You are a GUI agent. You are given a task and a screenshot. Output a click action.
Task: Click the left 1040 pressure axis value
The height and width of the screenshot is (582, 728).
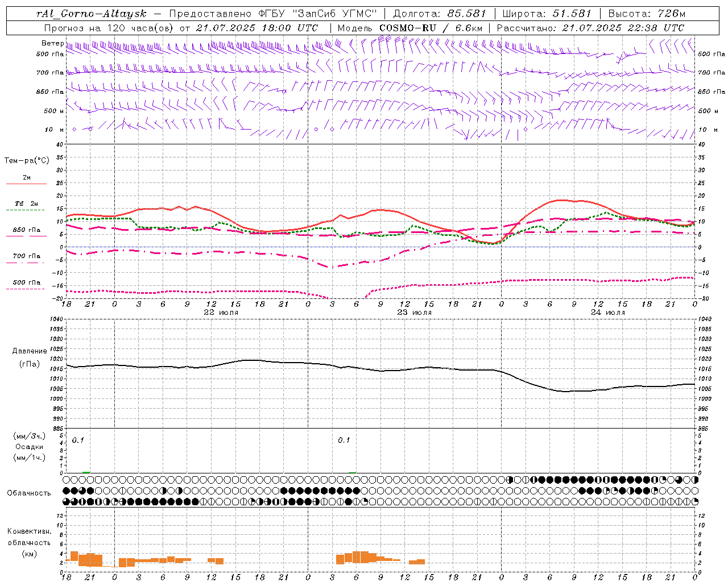pyautogui.click(x=56, y=319)
